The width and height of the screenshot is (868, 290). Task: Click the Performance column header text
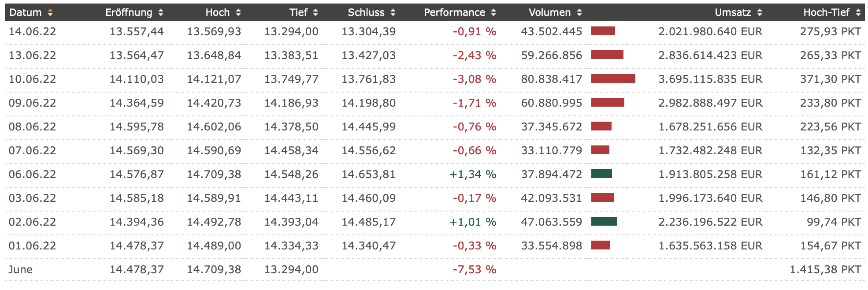pyautogui.click(x=454, y=13)
